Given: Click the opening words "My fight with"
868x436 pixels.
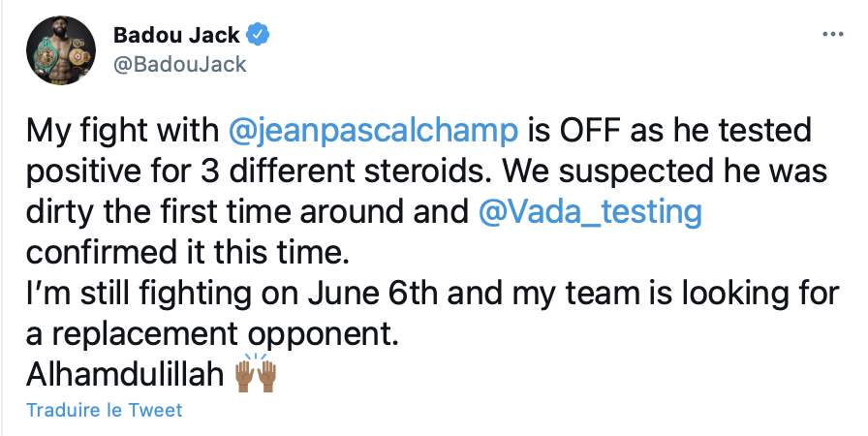Looking at the screenshot, I should click(x=122, y=131).
